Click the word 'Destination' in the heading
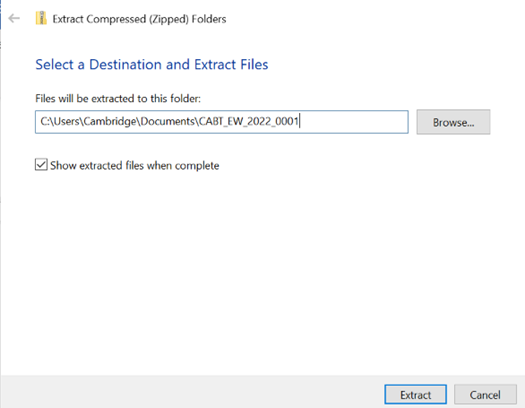The image size is (525, 408). (x=125, y=65)
